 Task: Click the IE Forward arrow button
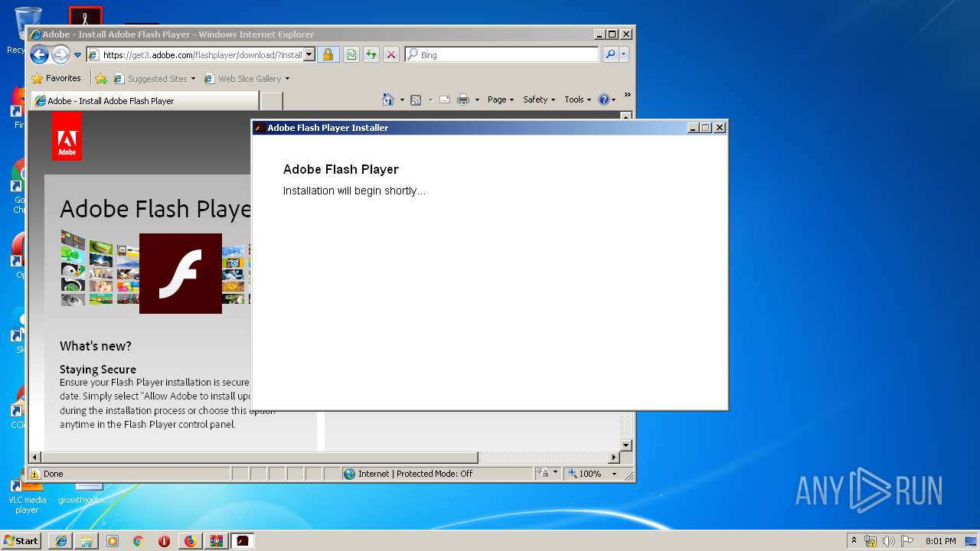[x=60, y=54]
